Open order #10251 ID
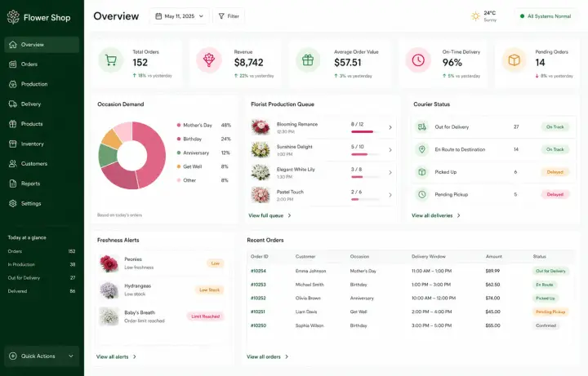Viewport: 588px width, 376px height. [x=257, y=312]
